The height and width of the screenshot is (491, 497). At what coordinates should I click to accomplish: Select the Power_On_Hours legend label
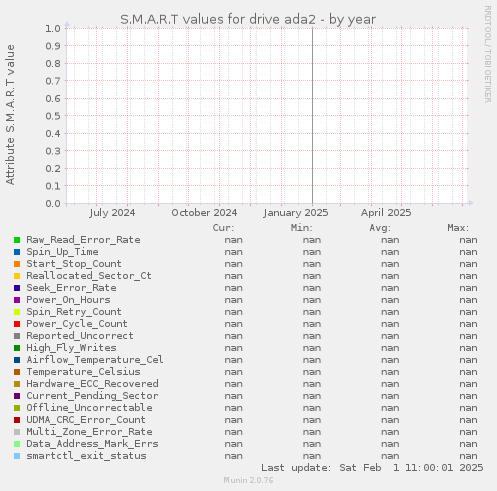pyautogui.click(x=68, y=300)
